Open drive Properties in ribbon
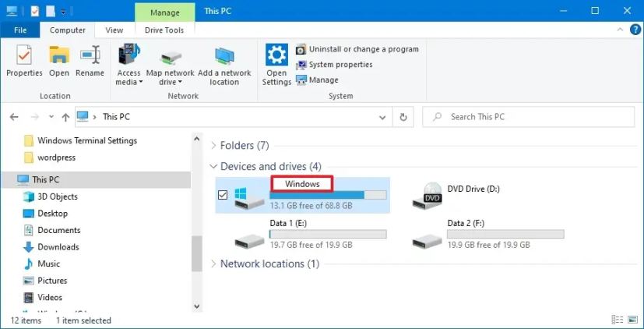This screenshot has width=644, height=329. [24, 61]
